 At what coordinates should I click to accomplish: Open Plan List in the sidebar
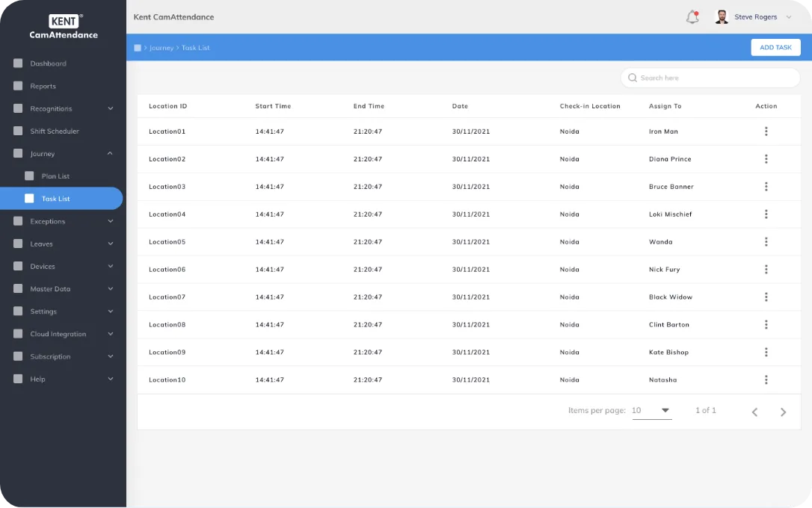click(x=55, y=176)
